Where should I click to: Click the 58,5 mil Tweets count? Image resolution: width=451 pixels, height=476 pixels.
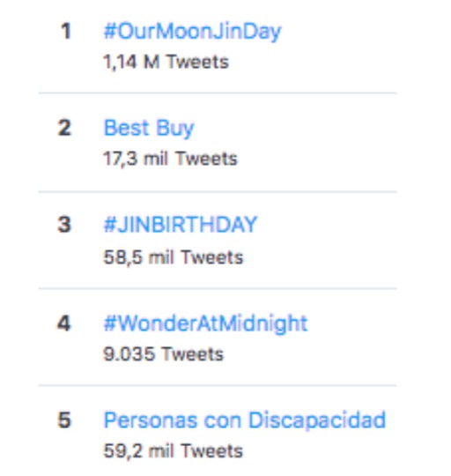(x=174, y=257)
